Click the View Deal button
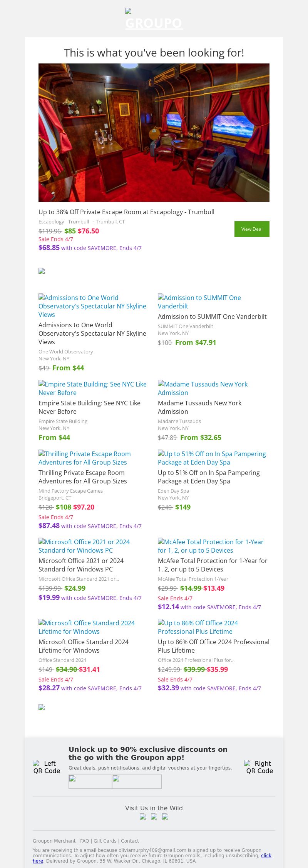The height and width of the screenshot is (868, 308). (x=252, y=229)
